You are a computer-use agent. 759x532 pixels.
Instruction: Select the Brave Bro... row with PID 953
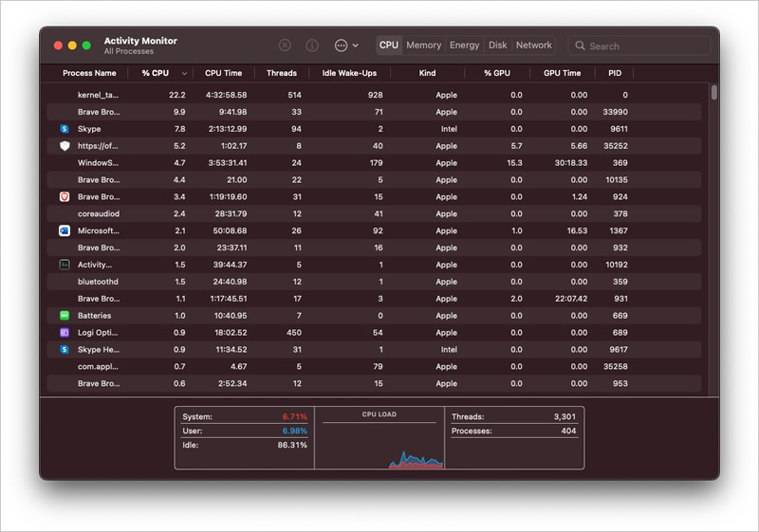pos(374,383)
